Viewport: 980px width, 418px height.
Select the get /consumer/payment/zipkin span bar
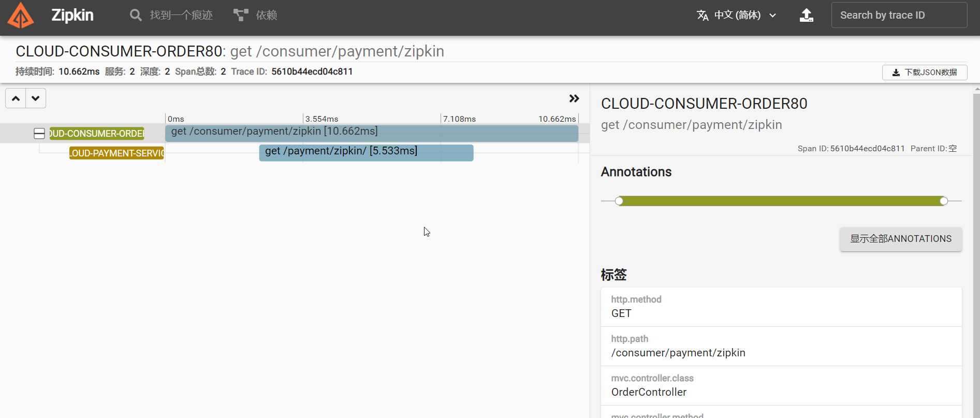click(372, 133)
